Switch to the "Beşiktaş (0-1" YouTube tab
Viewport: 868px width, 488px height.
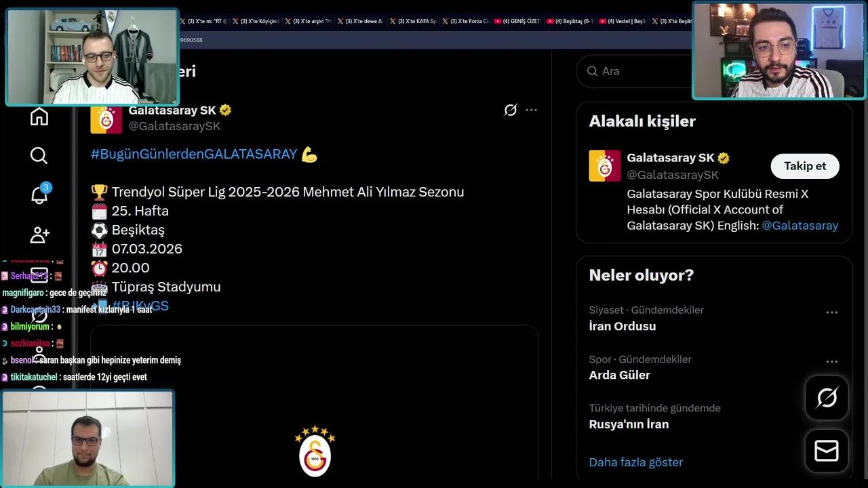pyautogui.click(x=570, y=21)
